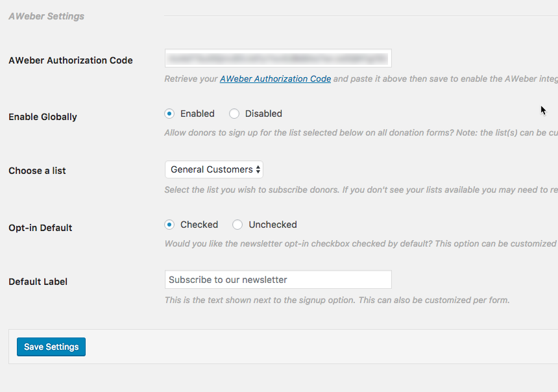
Task: Click the Enable Globally row label
Action: 43,117
